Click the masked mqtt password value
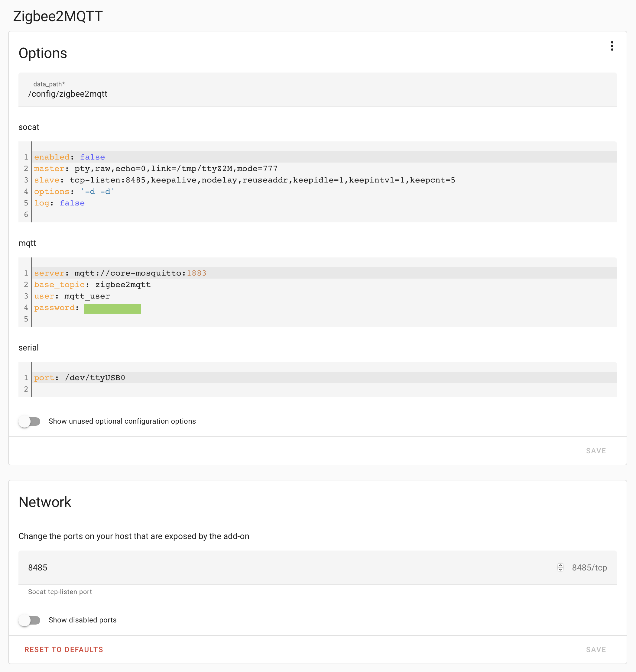Image resolution: width=636 pixels, height=672 pixels. (112, 309)
